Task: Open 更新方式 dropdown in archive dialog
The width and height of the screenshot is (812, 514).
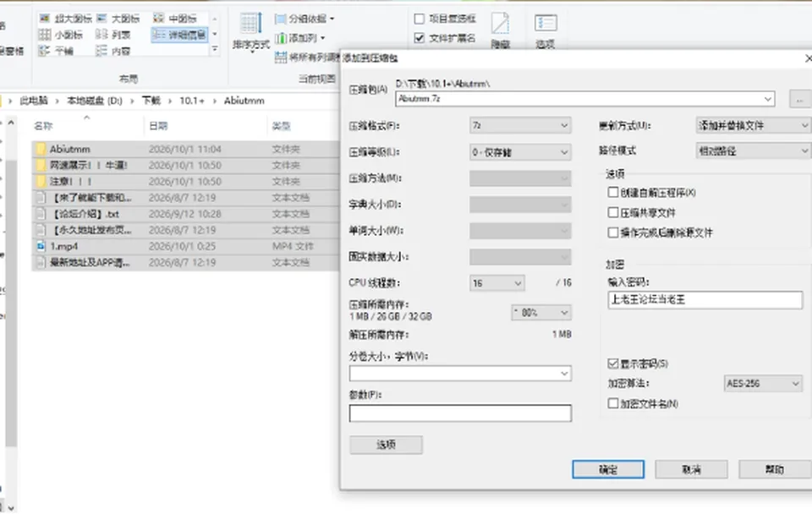Action: click(753, 125)
